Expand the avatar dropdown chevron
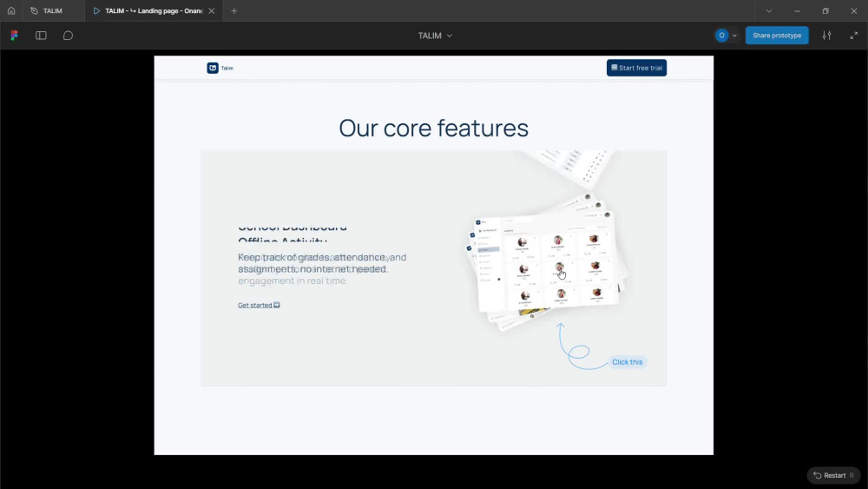868x489 pixels. pos(734,36)
